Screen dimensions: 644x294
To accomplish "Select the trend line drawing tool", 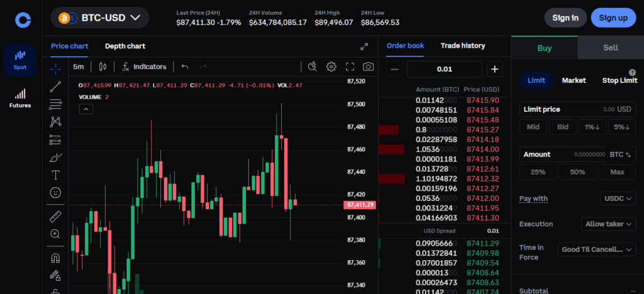I will pos(55,87).
